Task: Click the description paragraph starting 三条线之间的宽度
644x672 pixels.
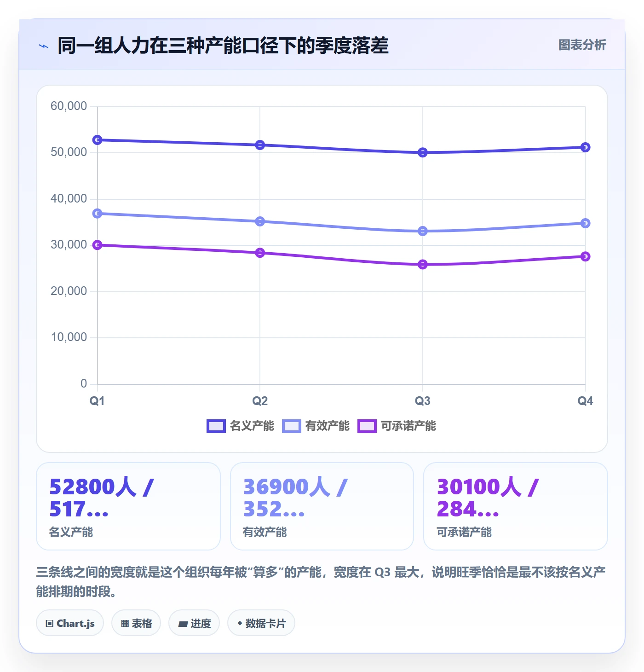Action: point(321,582)
